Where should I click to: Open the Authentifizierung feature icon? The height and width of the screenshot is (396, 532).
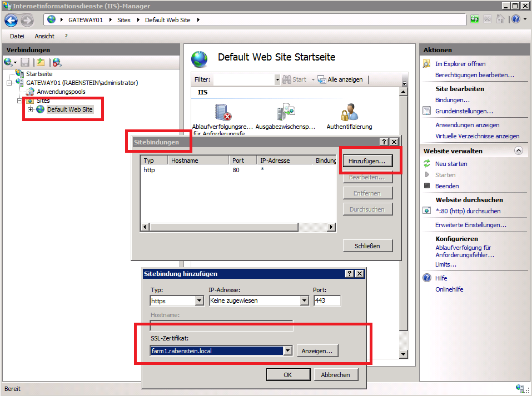pos(349,113)
